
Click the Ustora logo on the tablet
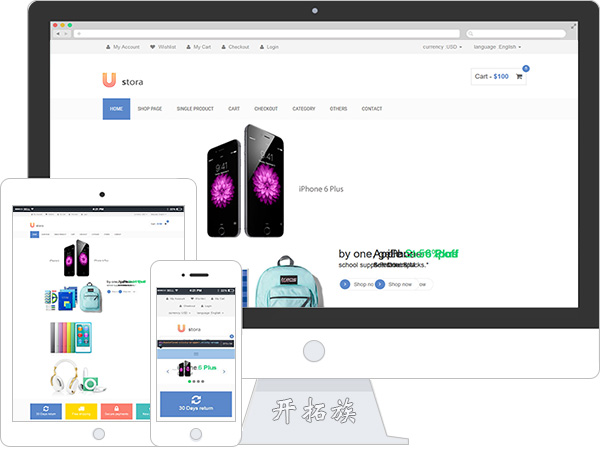click(x=37, y=225)
